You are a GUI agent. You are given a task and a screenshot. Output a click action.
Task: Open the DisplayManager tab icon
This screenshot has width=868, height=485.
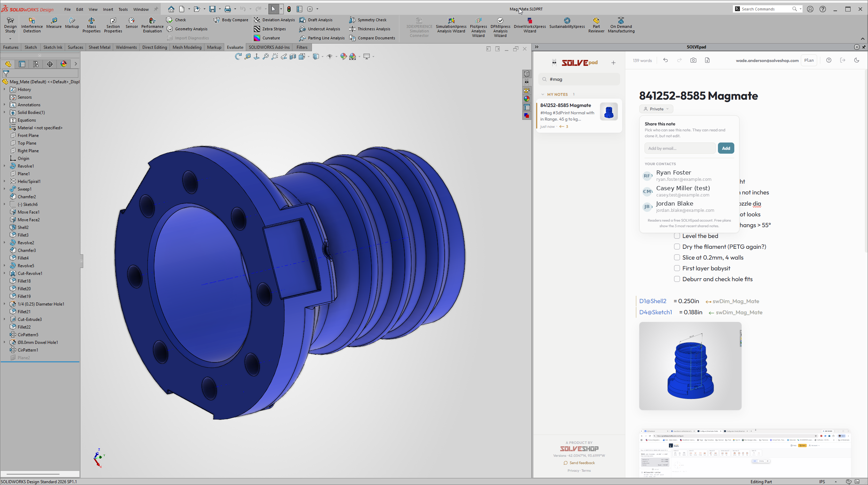coord(63,64)
